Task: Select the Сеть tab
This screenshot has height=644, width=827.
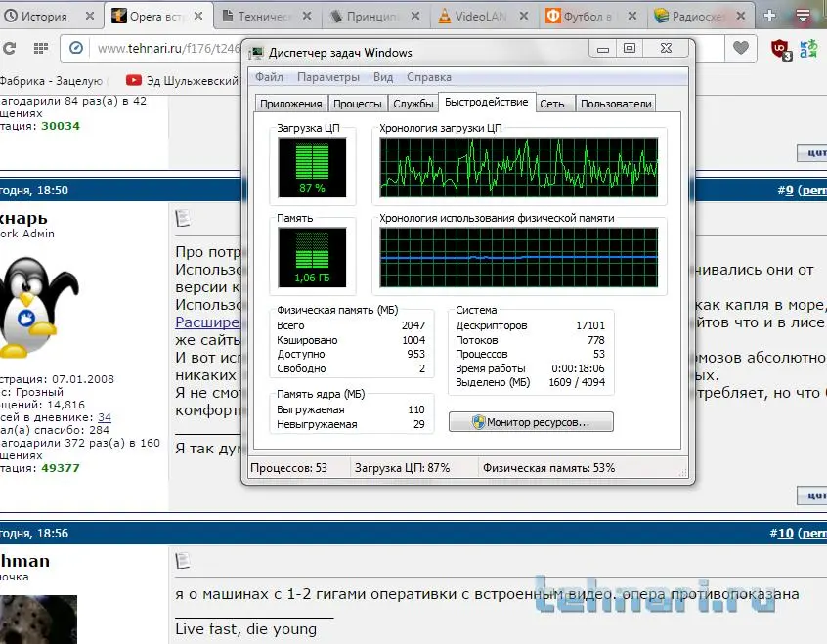Action: (x=552, y=104)
